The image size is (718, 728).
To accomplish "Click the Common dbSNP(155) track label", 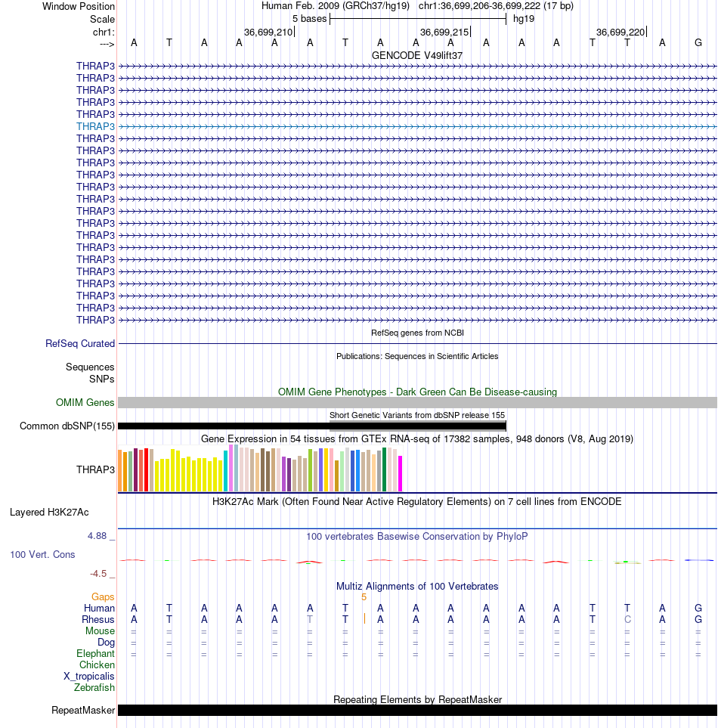I will [67, 426].
